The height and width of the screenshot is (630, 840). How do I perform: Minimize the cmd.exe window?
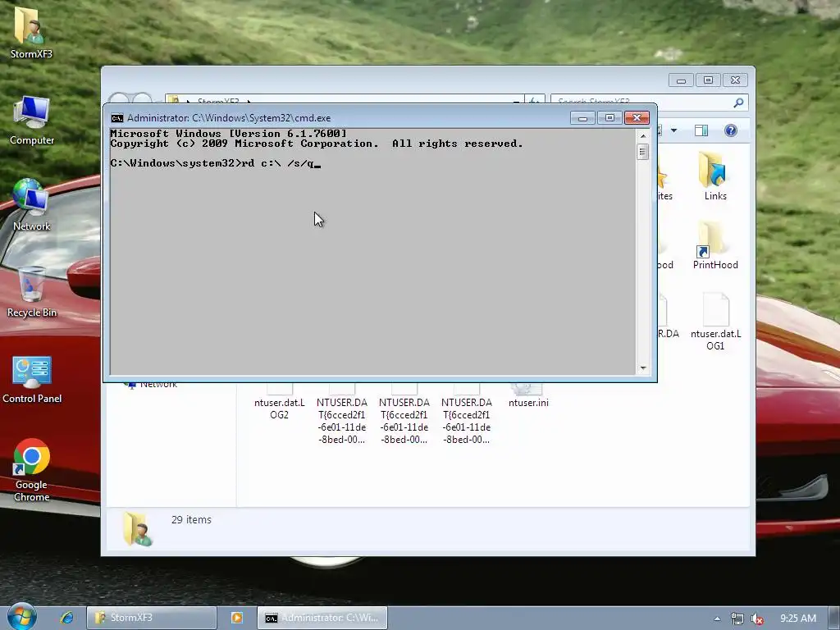[583, 118]
